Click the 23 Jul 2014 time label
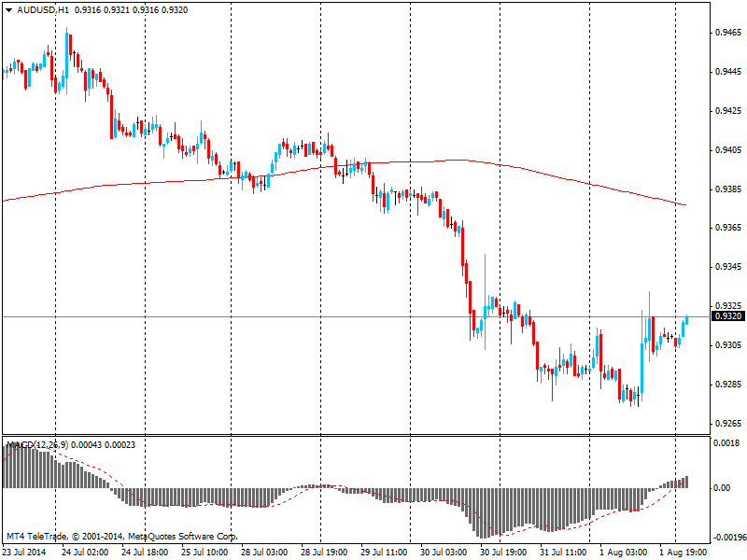Screen dimensions: 747x560 point(25,553)
